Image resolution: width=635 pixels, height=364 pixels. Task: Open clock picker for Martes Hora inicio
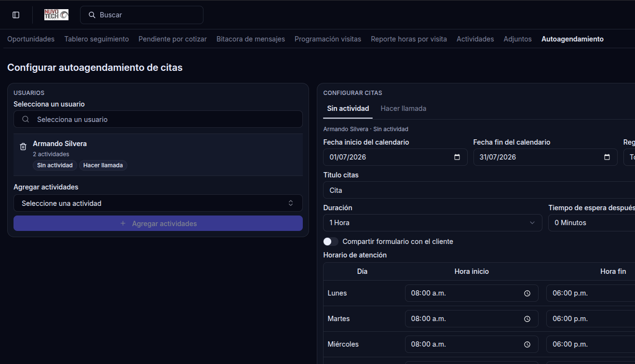pos(527,319)
